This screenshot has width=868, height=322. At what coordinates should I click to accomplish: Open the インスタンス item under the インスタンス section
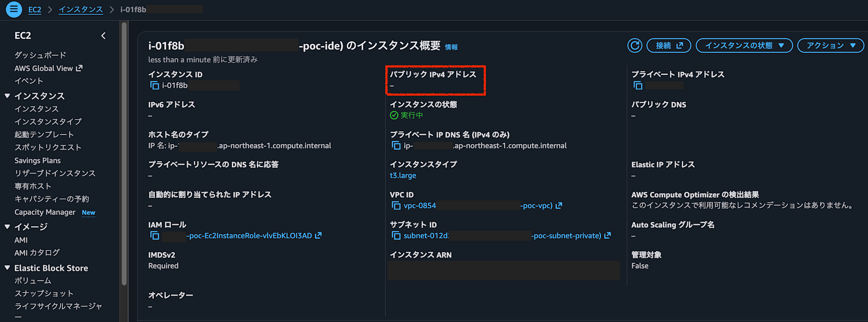[x=36, y=109]
